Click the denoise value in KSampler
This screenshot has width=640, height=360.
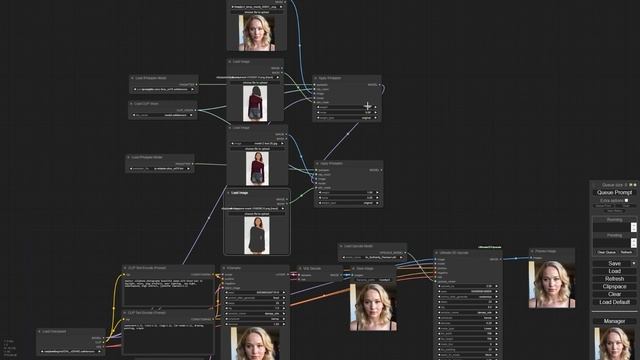point(256,324)
